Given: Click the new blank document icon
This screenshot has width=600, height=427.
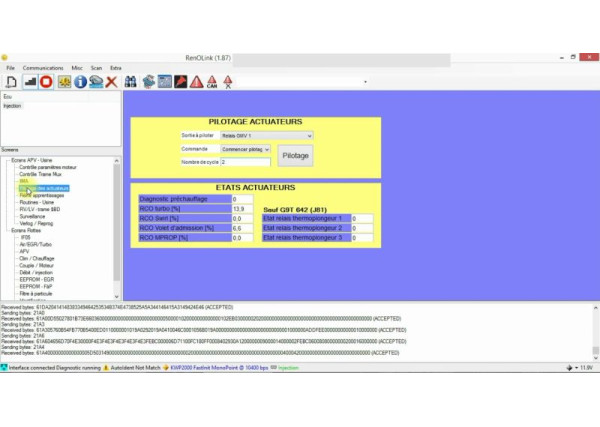Looking at the screenshot, I should [x=11, y=81].
